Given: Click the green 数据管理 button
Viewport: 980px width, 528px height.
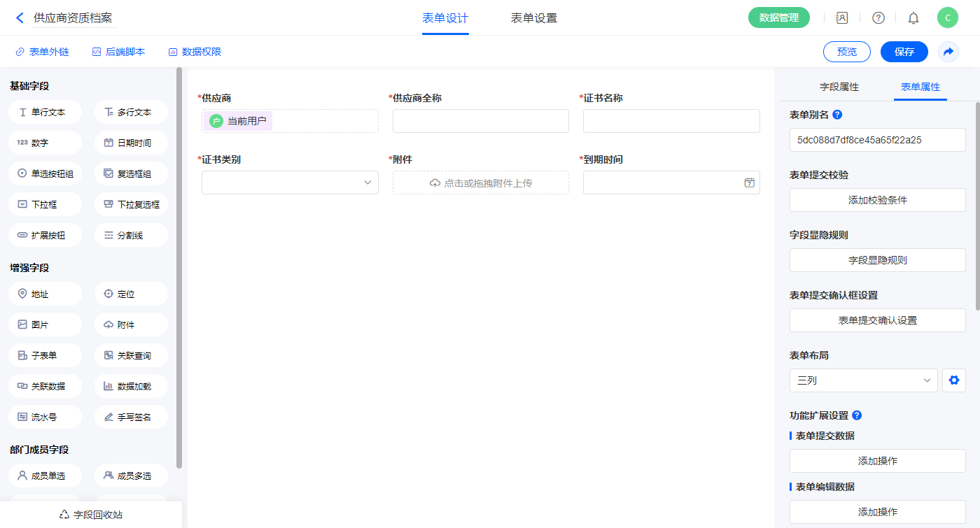Looking at the screenshot, I should click(x=778, y=18).
